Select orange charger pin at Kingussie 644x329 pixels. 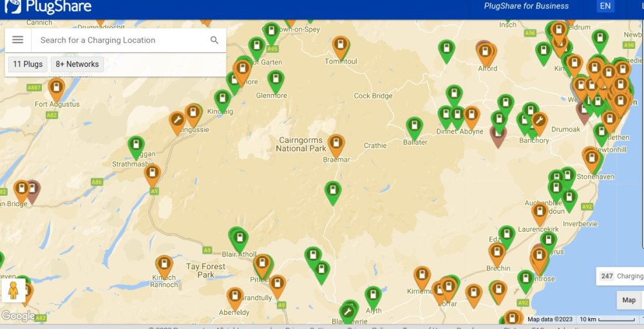click(x=193, y=114)
